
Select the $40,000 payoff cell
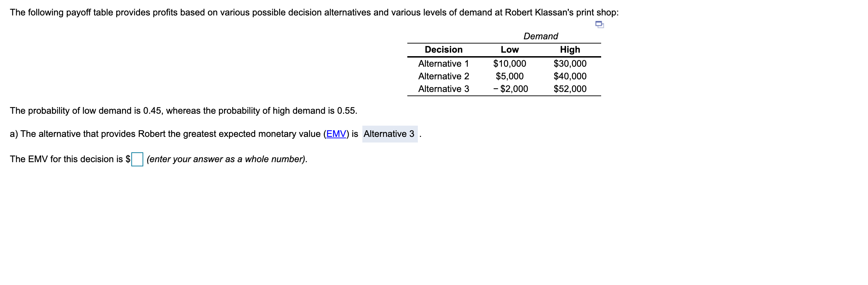(x=570, y=76)
